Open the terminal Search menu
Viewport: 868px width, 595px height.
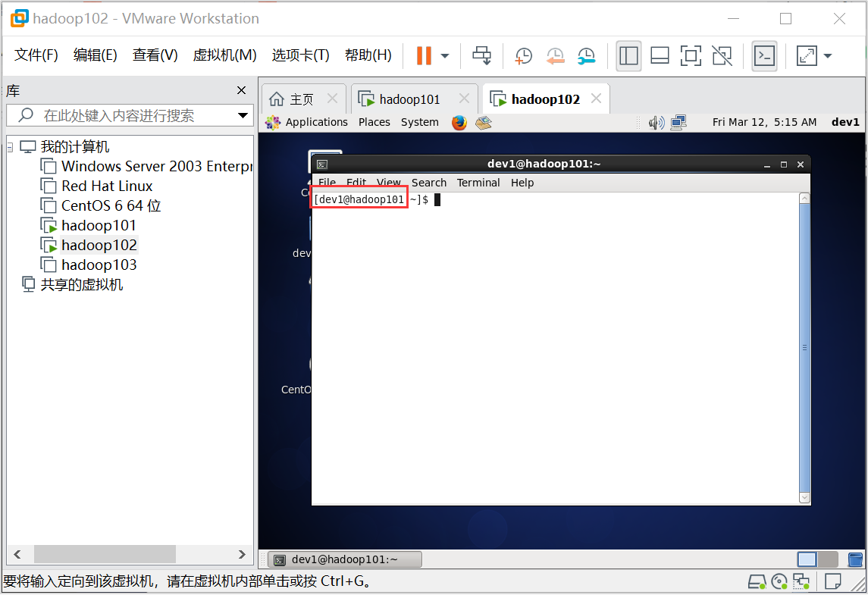pyautogui.click(x=429, y=183)
